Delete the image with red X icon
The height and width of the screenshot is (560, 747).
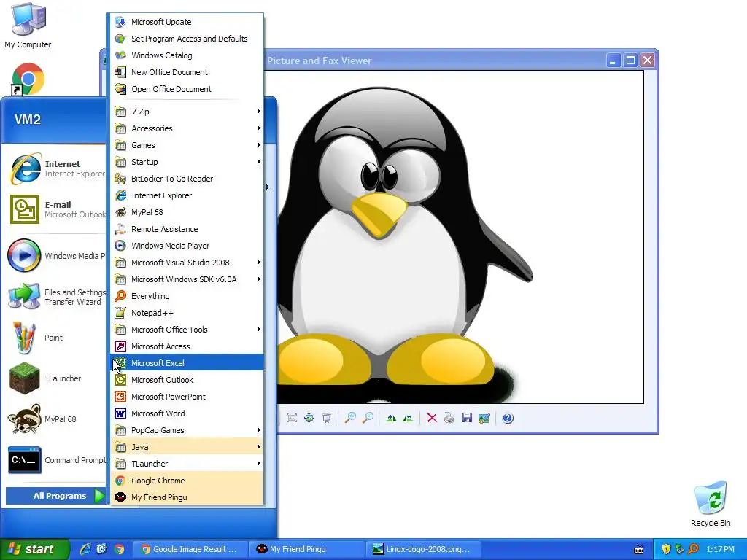(x=432, y=418)
